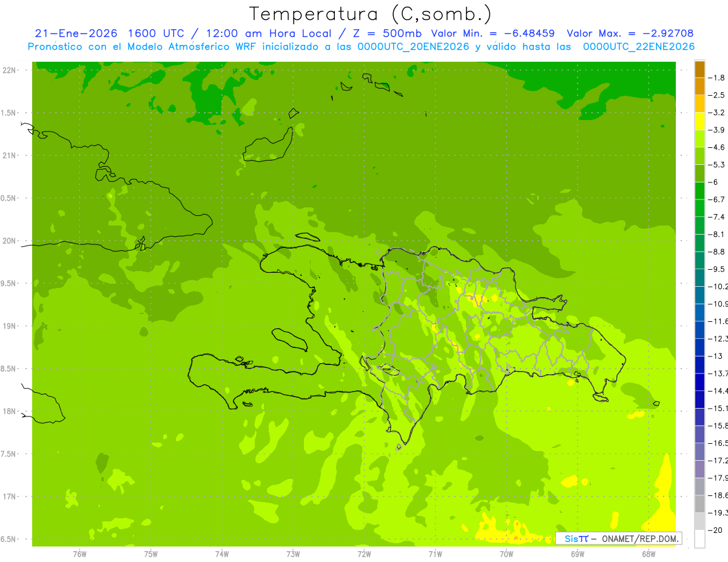Click the '75W' longitude label

[151, 554]
